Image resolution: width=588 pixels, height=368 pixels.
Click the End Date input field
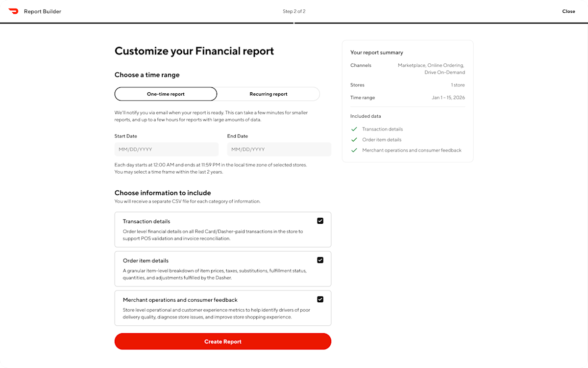tap(279, 149)
